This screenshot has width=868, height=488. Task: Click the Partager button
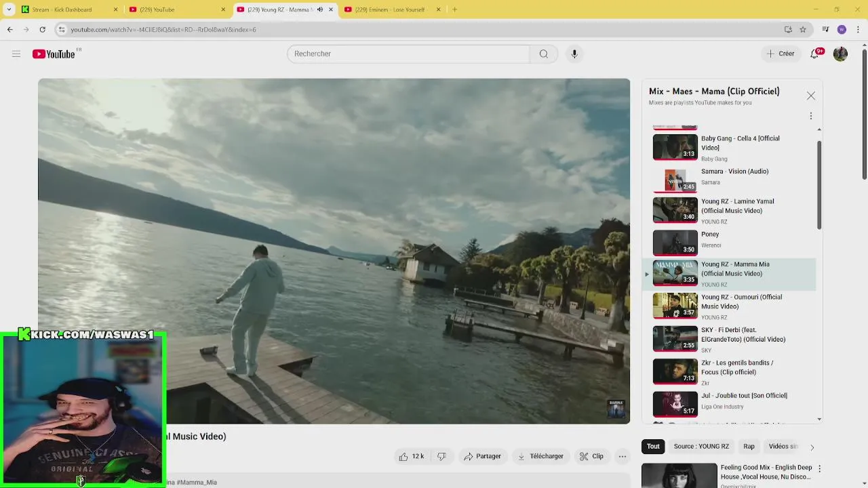click(x=482, y=456)
